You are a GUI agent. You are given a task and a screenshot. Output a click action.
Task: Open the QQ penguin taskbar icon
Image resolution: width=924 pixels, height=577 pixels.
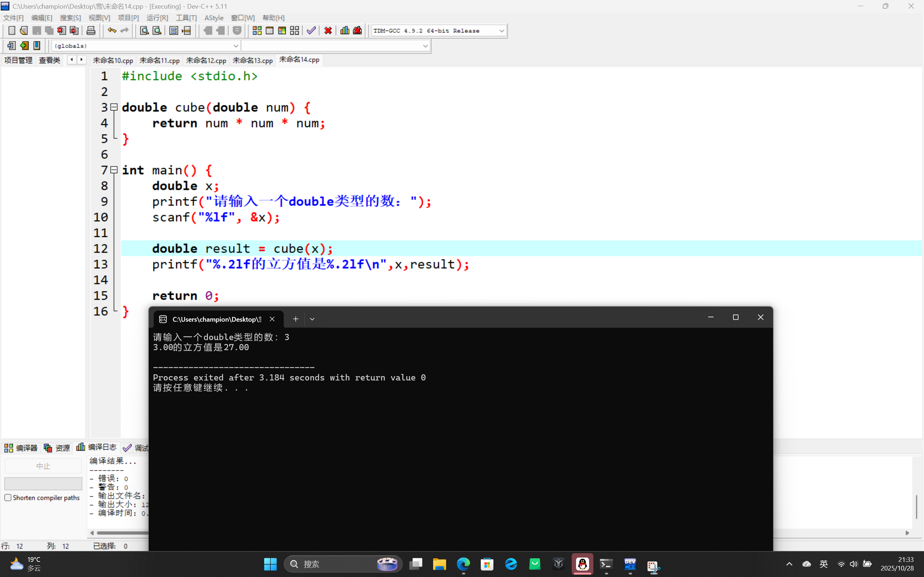coord(582,564)
